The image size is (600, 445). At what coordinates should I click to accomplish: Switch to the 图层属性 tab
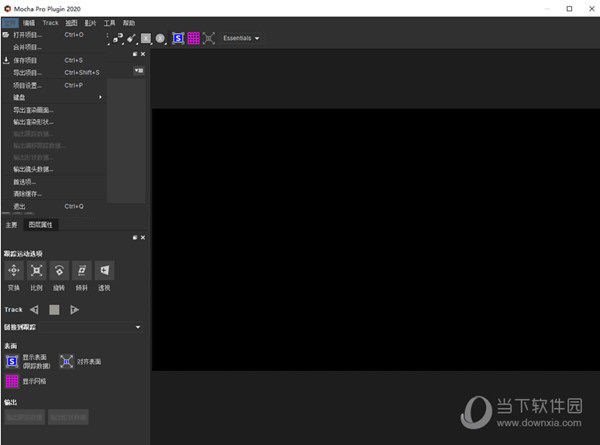41,225
